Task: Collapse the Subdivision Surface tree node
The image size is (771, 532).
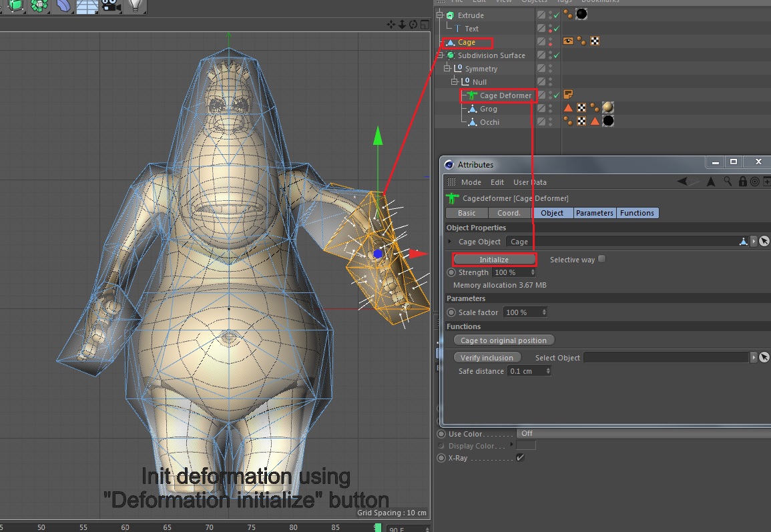Action: [x=441, y=55]
